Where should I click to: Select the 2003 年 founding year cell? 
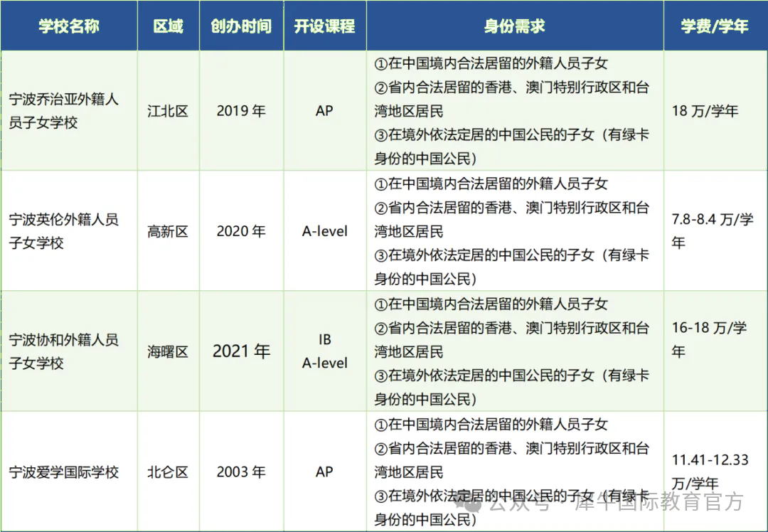[242, 472]
